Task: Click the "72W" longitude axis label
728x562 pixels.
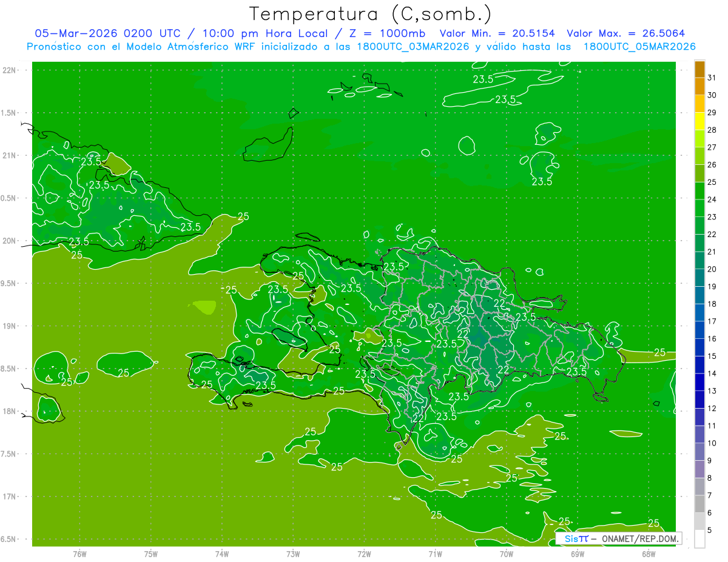Action: 364,554
